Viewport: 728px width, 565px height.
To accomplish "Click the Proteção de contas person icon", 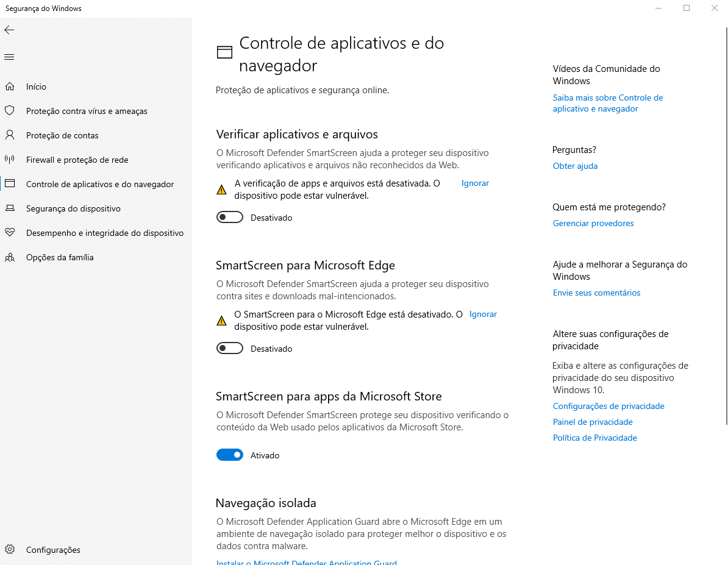I will [10, 135].
